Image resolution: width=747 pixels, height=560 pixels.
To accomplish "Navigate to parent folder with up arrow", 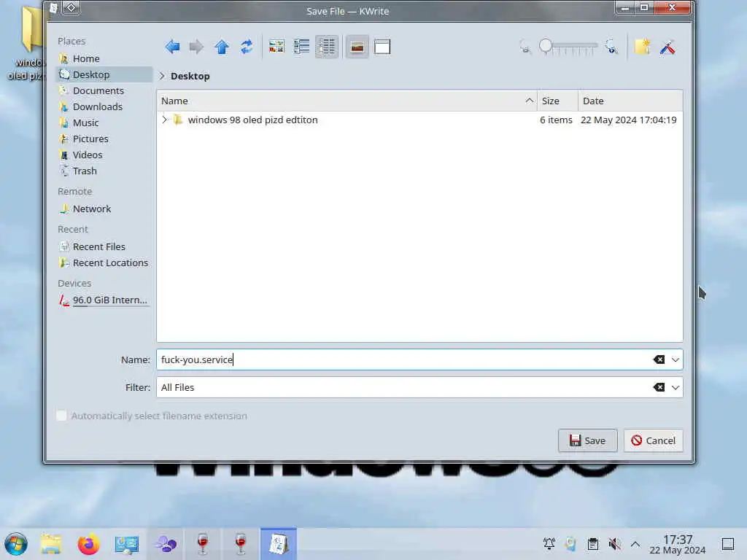I will (222, 47).
